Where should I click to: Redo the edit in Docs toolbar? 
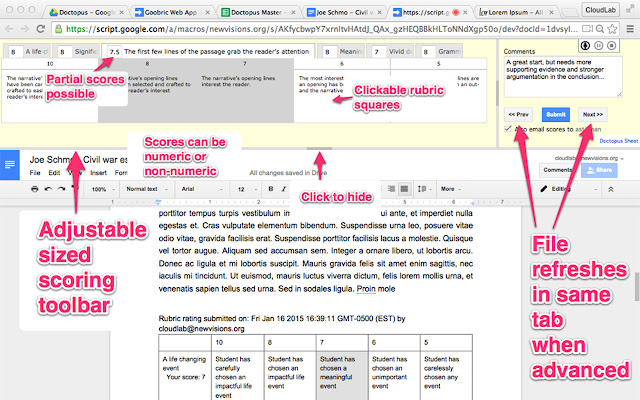[61, 189]
